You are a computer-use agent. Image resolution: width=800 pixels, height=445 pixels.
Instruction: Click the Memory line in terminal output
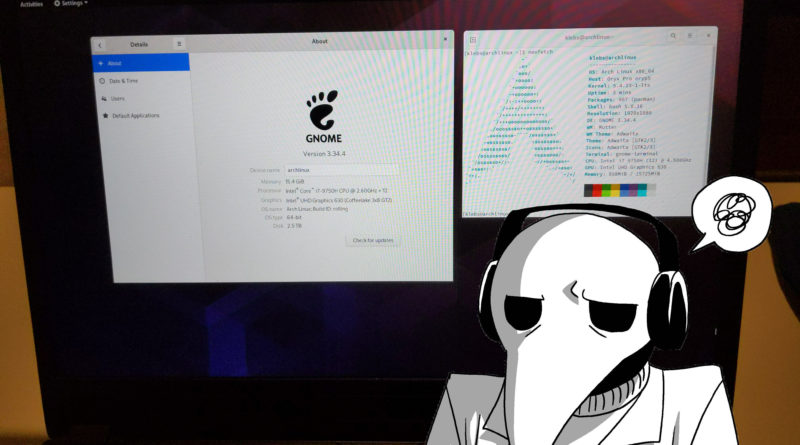(622, 174)
